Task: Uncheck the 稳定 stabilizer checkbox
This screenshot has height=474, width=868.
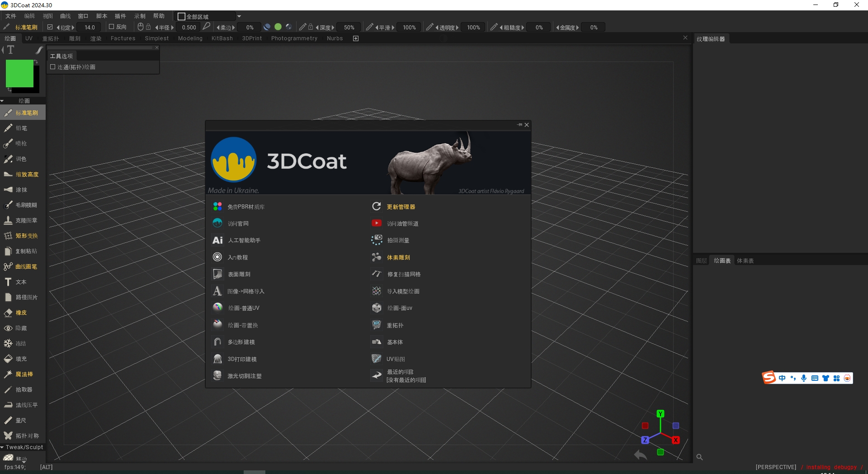Action: point(50,27)
